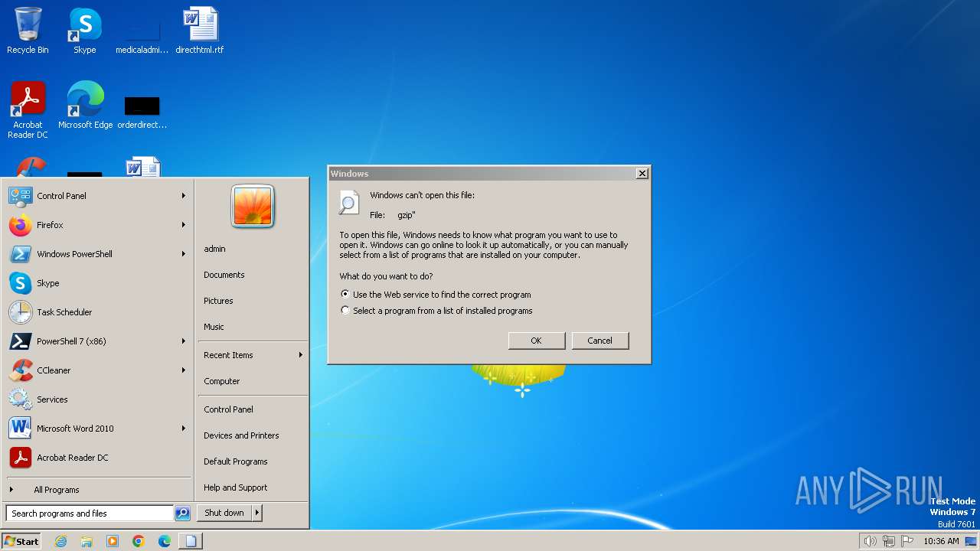Select 'Select a program from a list' radio
Image resolution: width=980 pixels, height=551 pixels.
(345, 311)
